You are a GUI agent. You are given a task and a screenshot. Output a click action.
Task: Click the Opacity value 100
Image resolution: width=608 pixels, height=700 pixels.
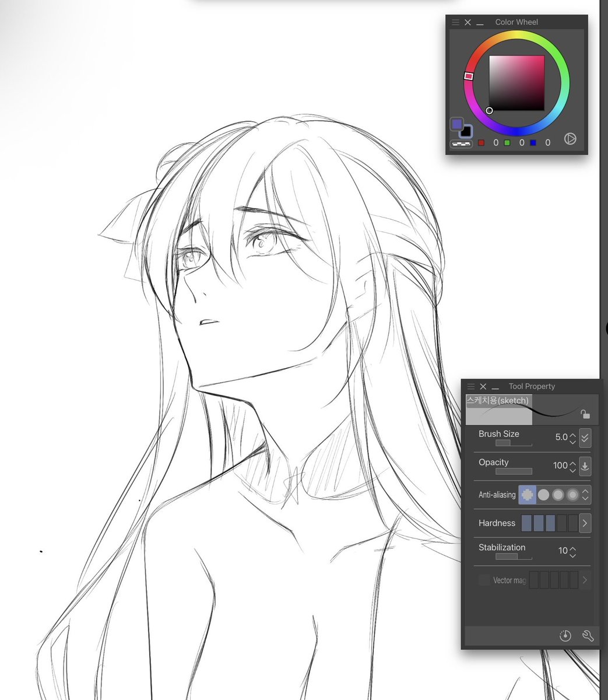pyautogui.click(x=560, y=466)
